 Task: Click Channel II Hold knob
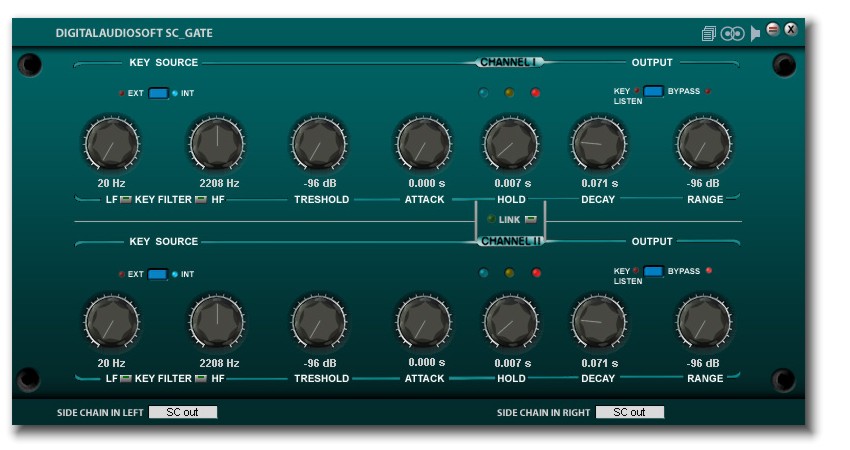click(x=511, y=322)
